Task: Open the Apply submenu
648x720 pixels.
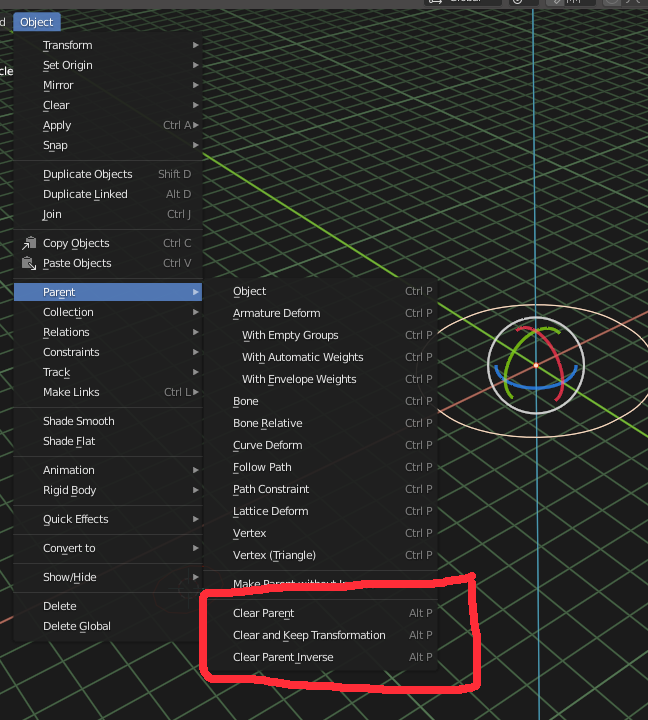Action: coord(108,125)
